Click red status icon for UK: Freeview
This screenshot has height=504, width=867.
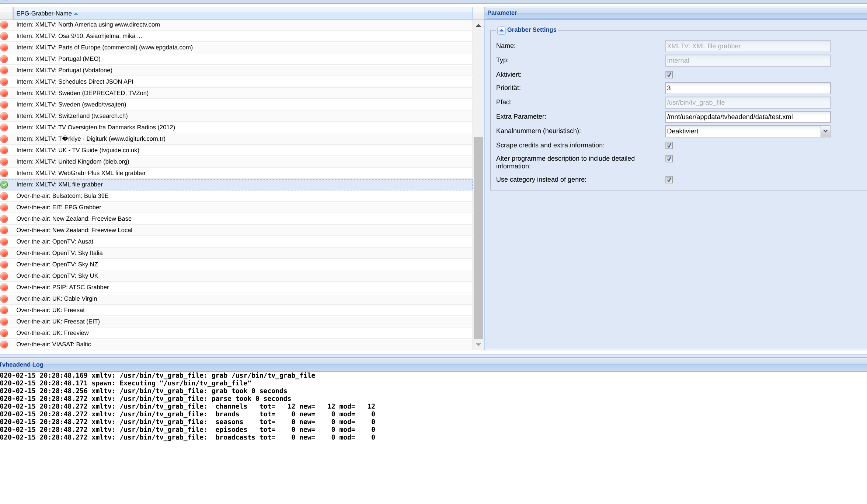tap(4, 333)
